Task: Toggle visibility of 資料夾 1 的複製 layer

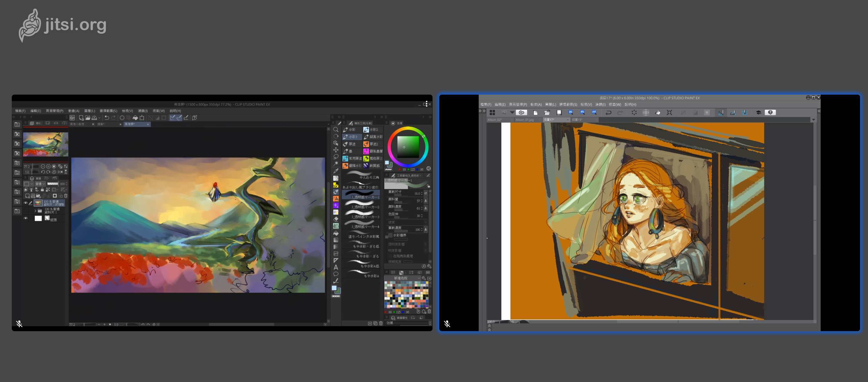Action: click(x=26, y=203)
